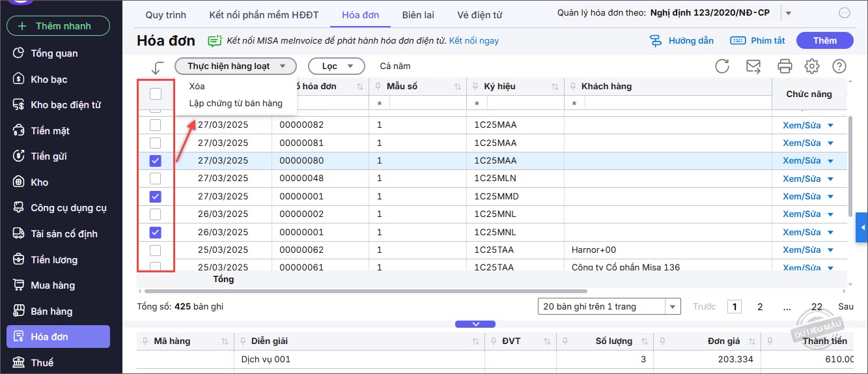
Task: Switch to the Biên lai tab
Action: click(418, 14)
